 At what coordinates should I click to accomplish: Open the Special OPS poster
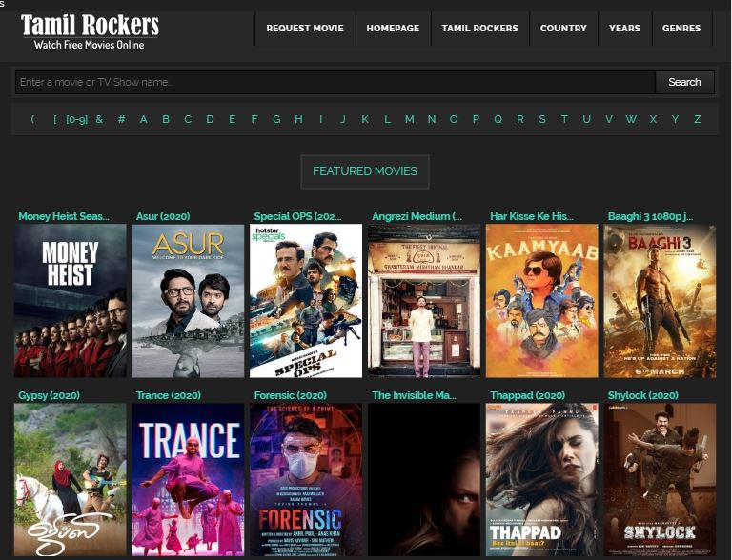306,301
